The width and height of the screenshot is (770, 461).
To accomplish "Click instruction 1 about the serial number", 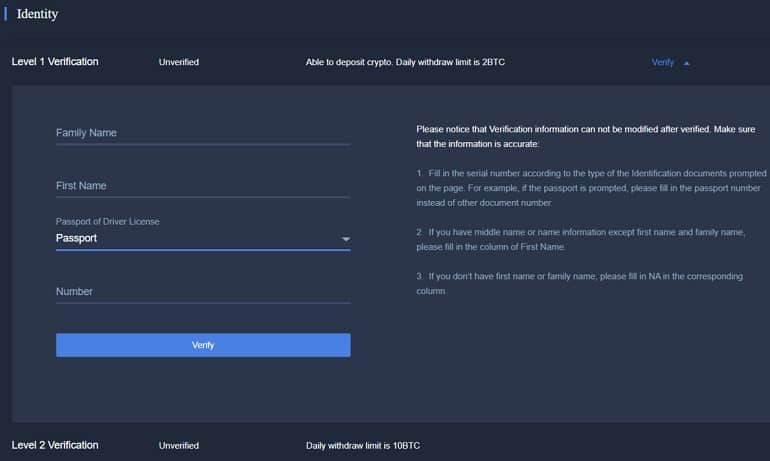I will pos(590,188).
